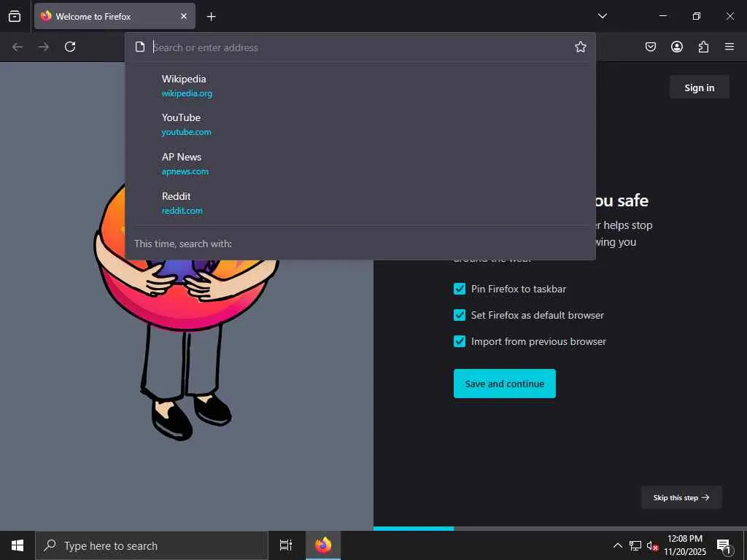747x560 pixels.
Task: Click the Firefox taskbar icon
Action: pos(323,545)
